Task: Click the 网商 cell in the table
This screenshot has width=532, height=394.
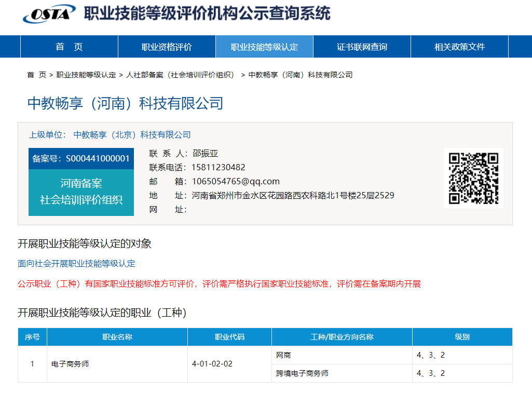Action: point(342,355)
